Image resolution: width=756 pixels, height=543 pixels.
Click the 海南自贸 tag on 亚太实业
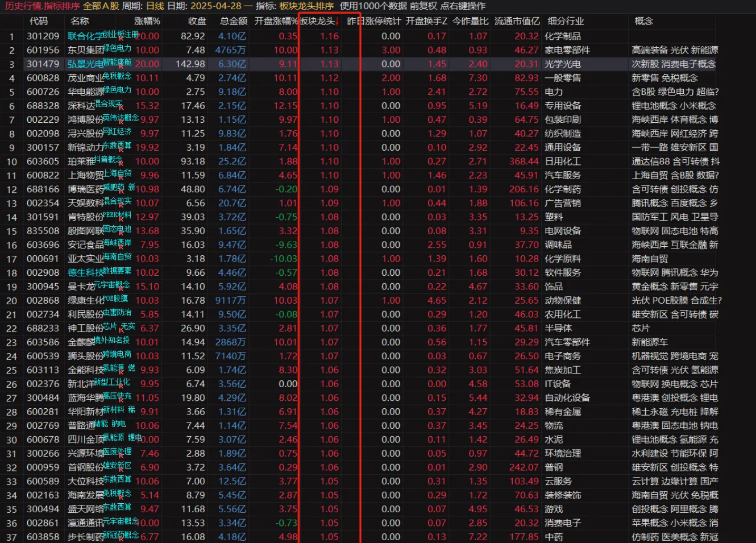tap(117, 256)
